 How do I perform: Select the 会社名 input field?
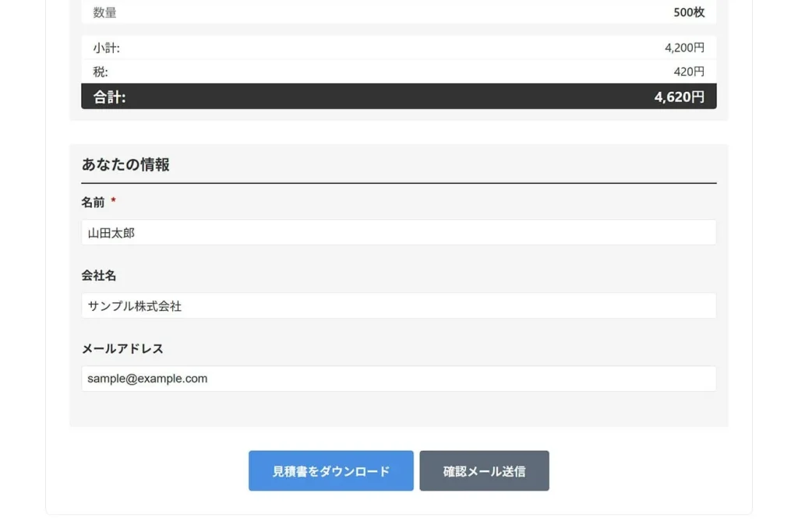point(399,305)
